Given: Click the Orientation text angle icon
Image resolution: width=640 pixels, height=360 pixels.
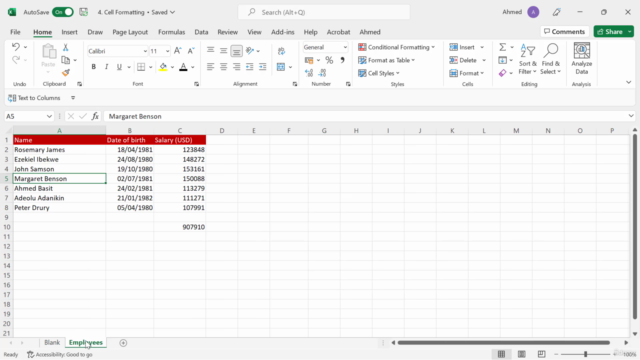Looking at the screenshot, I should click(x=250, y=51).
